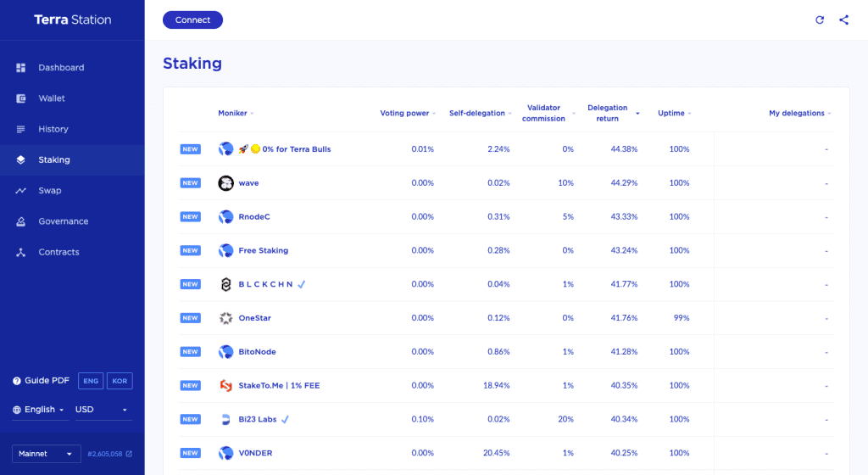Open the ENG guide PDF
This screenshot has width=868, height=475.
(x=91, y=381)
